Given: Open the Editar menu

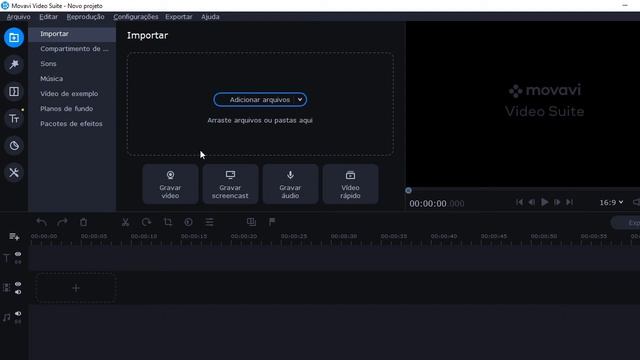Looking at the screenshot, I should click(48, 17).
